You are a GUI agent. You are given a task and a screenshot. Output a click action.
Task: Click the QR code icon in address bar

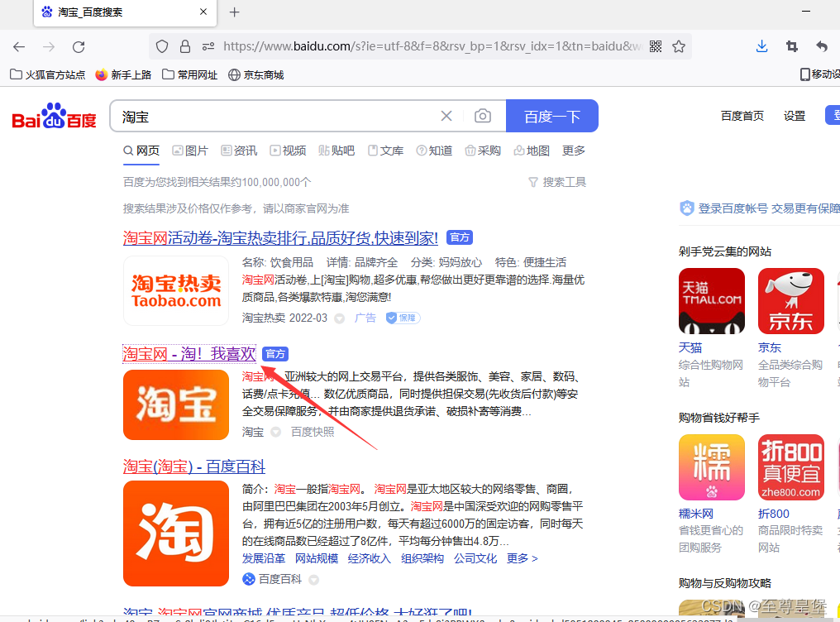click(656, 46)
